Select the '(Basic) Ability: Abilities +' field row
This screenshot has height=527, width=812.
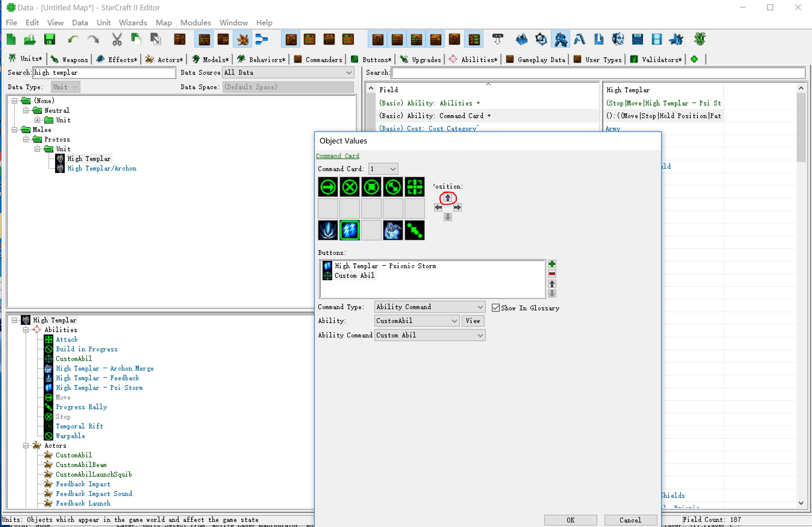pos(488,103)
